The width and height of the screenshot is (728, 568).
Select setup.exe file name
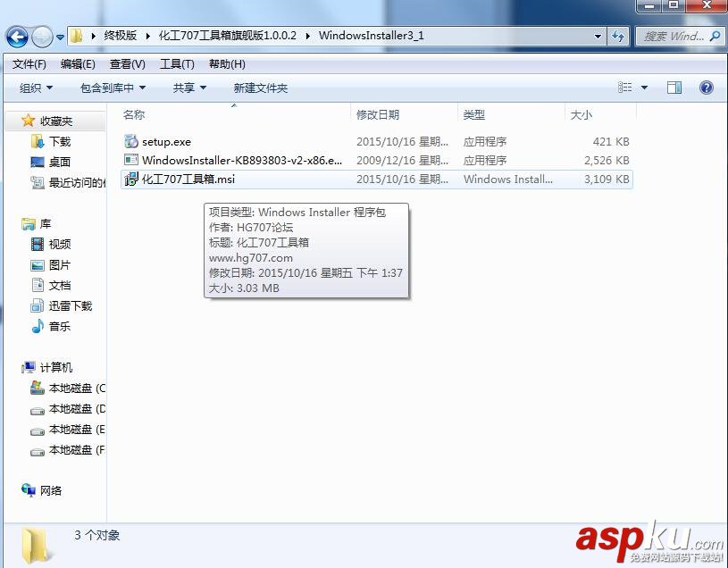pyautogui.click(x=166, y=141)
